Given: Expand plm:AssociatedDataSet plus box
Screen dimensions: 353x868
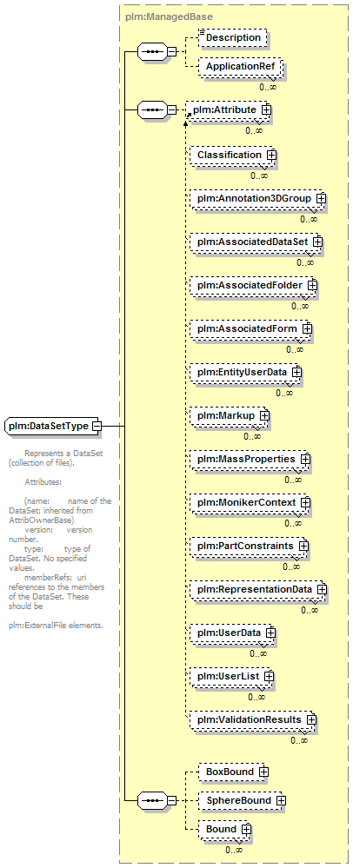Looking at the screenshot, I should [318, 242].
